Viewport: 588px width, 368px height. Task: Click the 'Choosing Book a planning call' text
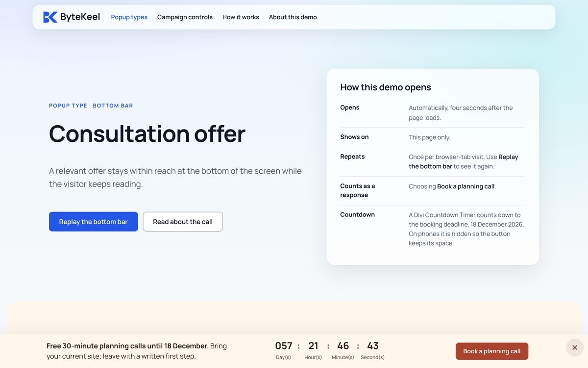click(453, 186)
